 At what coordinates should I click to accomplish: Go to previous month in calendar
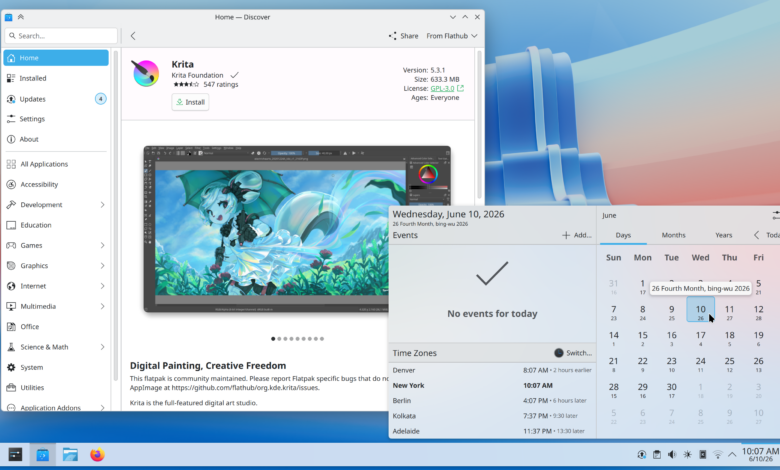[756, 235]
